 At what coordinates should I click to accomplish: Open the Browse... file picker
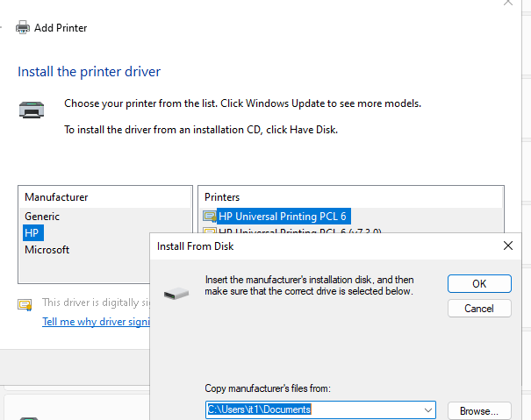[x=479, y=411]
